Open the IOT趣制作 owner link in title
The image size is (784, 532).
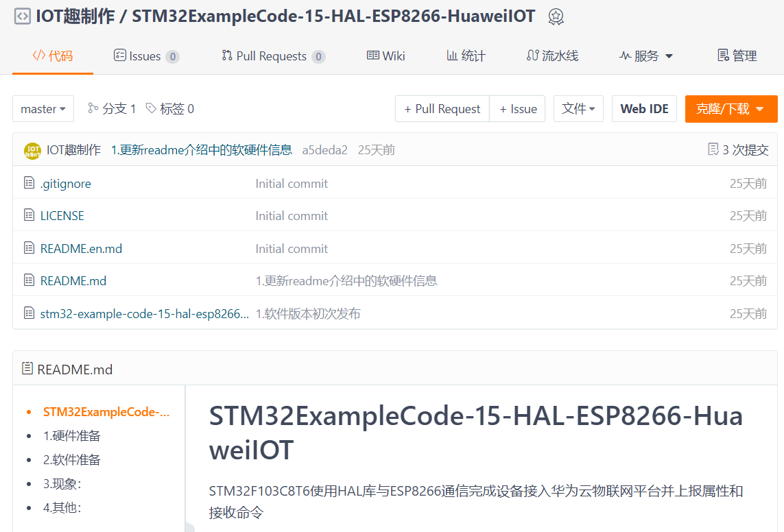pos(75,16)
